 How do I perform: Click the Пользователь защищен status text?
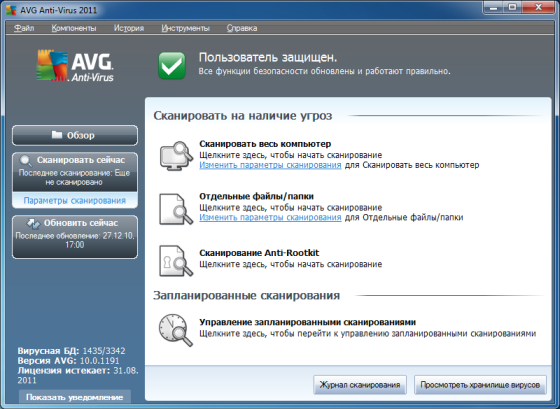pyautogui.click(x=268, y=58)
